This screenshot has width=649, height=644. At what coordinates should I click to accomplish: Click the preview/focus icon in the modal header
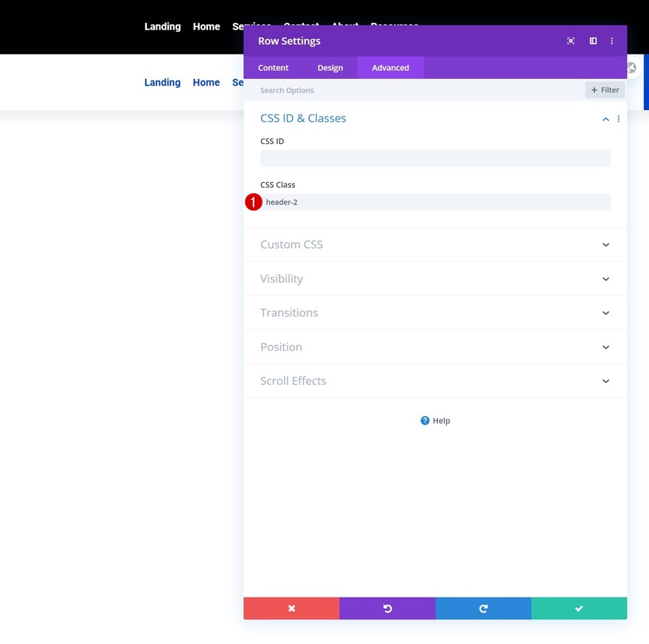(571, 41)
